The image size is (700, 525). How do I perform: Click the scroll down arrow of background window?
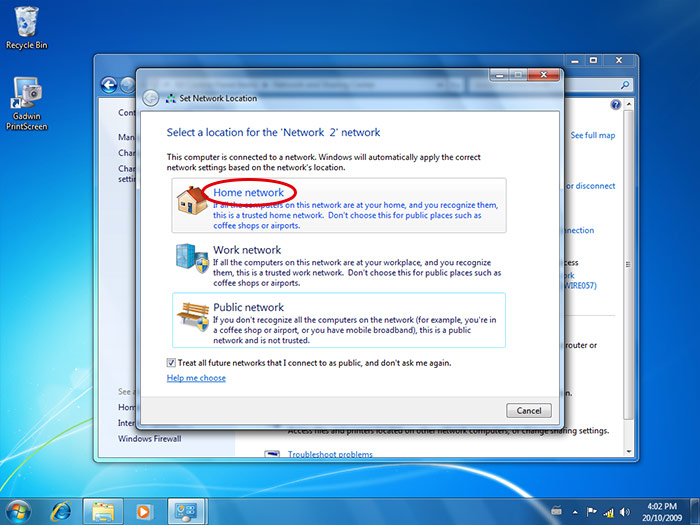(x=629, y=451)
